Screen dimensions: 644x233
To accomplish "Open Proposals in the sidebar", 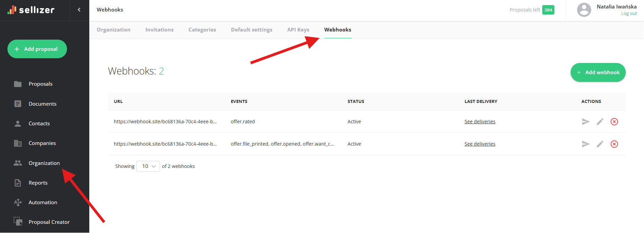I will [x=41, y=84].
